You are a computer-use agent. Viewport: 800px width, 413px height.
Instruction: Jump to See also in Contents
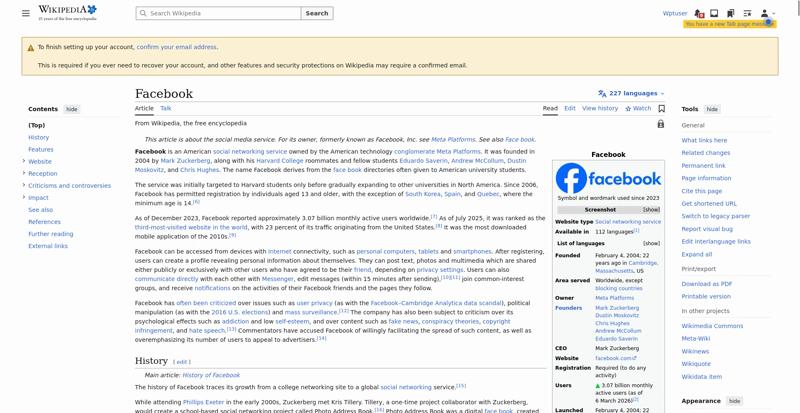40,210
